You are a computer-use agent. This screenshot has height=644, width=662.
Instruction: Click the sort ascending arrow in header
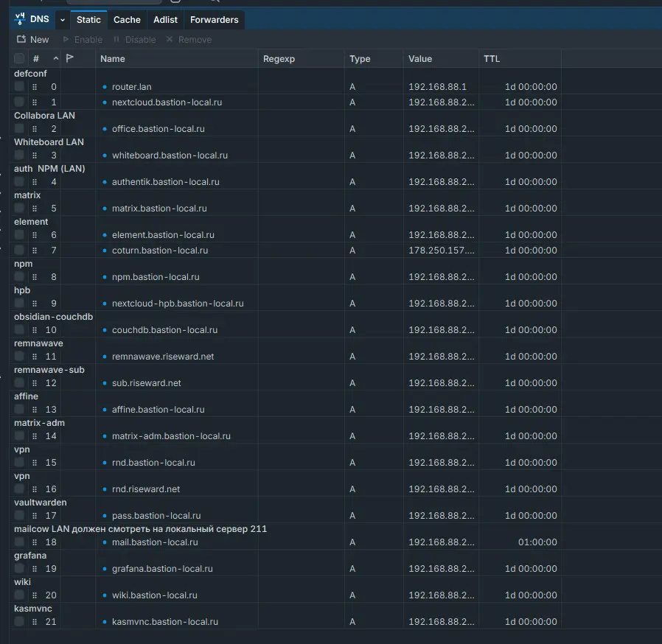(x=56, y=59)
